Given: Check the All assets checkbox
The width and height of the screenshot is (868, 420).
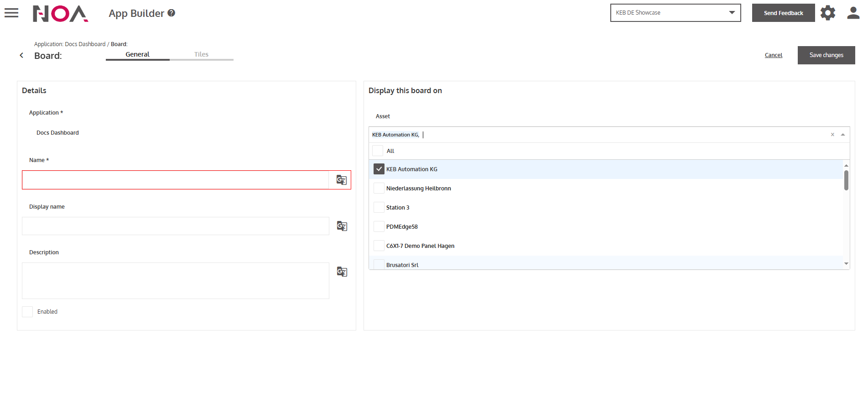Looking at the screenshot, I should pos(378,151).
